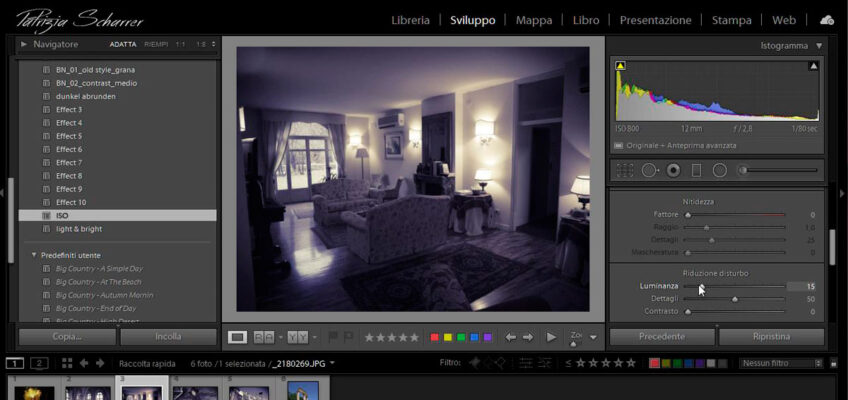Viewport: 848px width, 400px height.
Task: Toggle the rating operator symbol in filter
Action: tap(568, 363)
